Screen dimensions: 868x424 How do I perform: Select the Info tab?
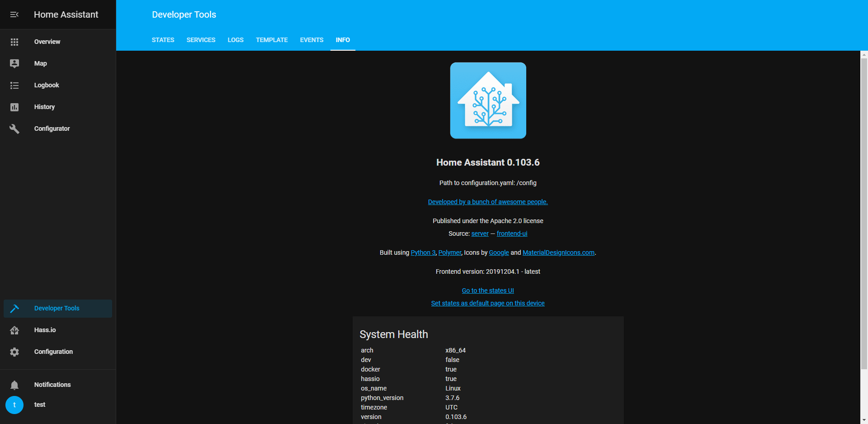tap(343, 40)
